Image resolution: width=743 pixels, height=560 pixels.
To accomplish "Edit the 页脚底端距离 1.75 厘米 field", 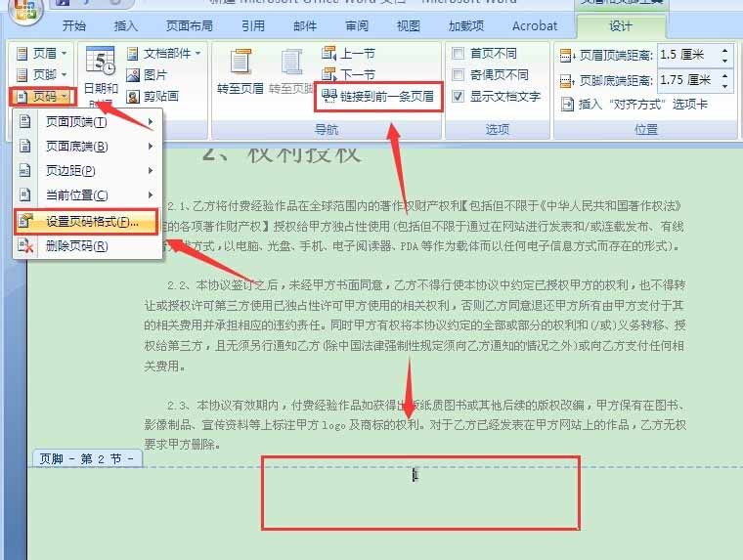I will coord(687,80).
